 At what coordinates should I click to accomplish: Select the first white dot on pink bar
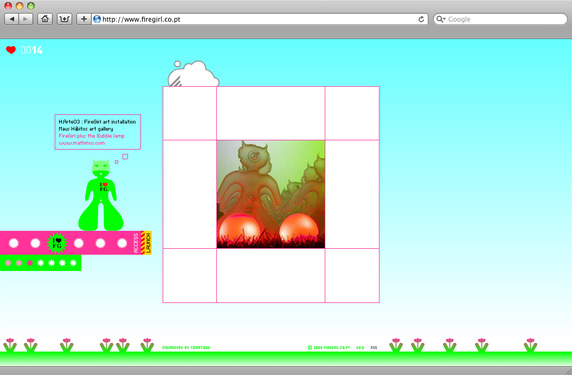(13, 243)
